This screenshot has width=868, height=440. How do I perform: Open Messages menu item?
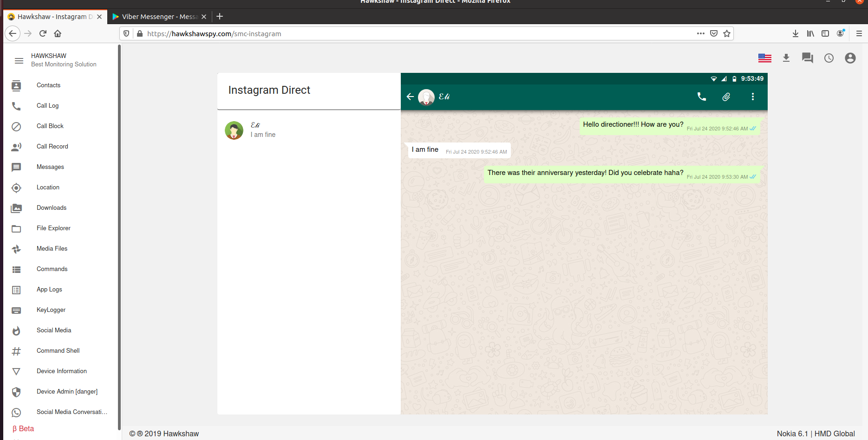point(50,167)
